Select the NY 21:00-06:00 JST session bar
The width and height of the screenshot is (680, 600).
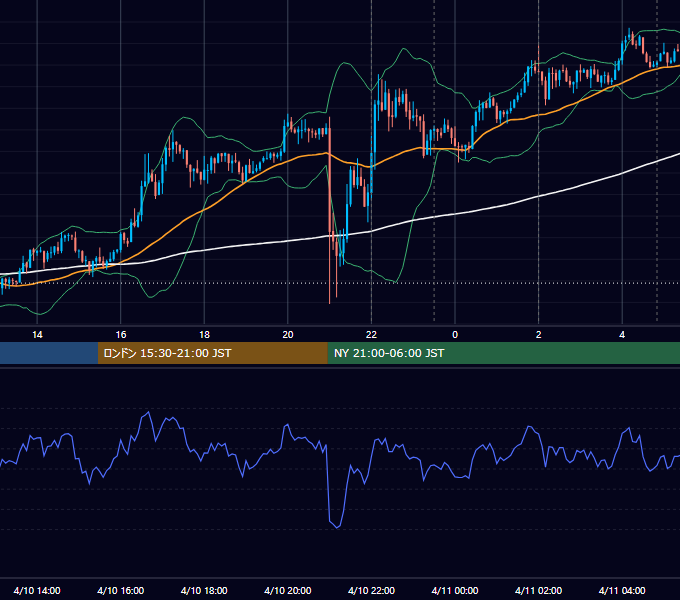point(503,353)
